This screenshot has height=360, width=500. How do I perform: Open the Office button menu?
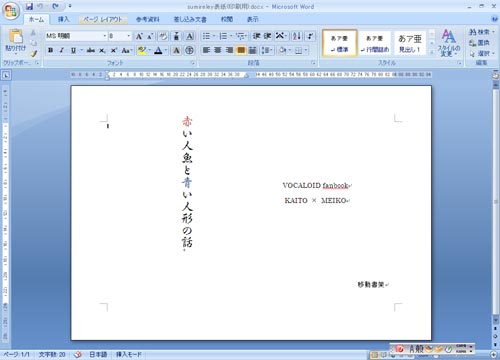11,11
